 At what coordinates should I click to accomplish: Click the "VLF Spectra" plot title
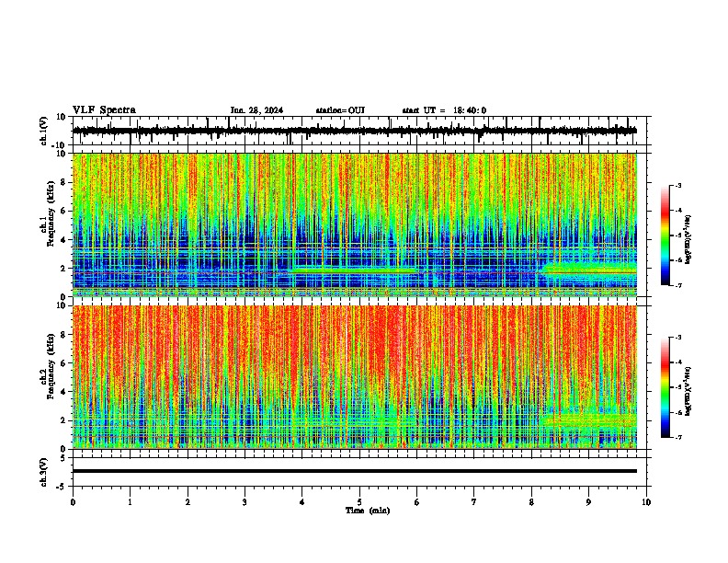coord(104,110)
